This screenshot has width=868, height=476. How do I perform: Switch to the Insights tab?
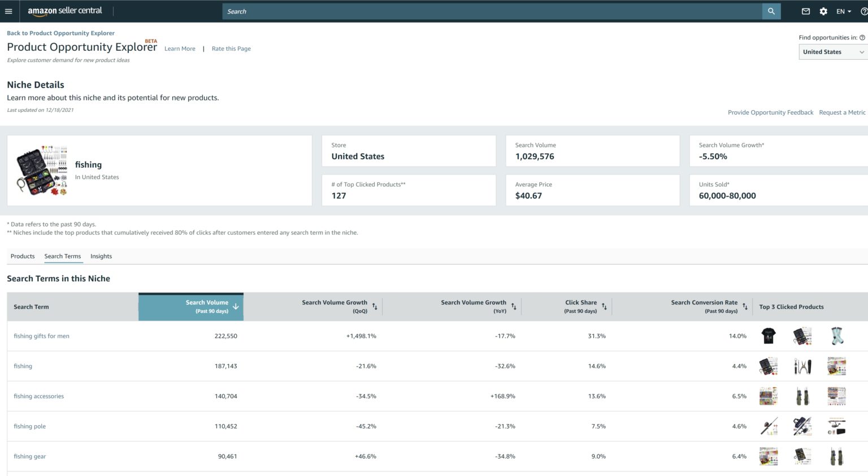pyautogui.click(x=101, y=256)
